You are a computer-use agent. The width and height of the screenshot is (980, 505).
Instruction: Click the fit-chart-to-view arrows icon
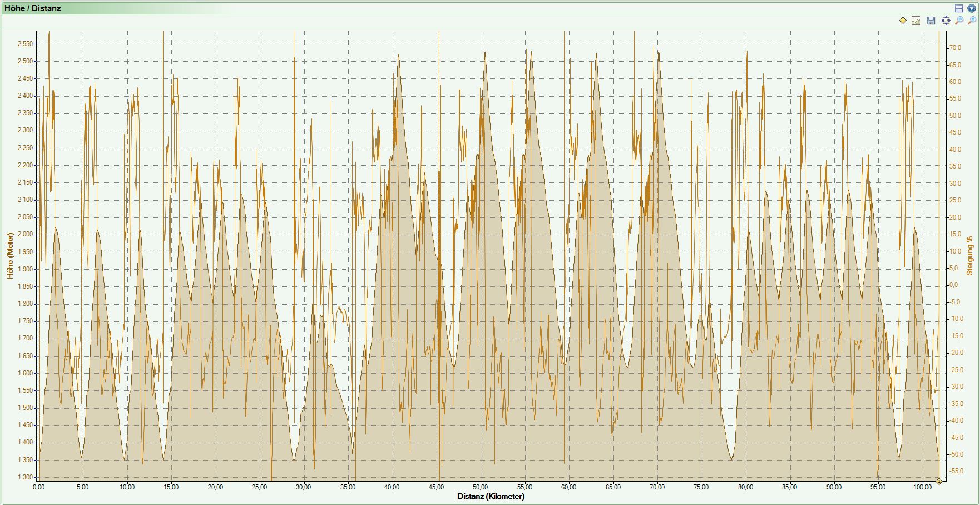pyautogui.click(x=946, y=21)
